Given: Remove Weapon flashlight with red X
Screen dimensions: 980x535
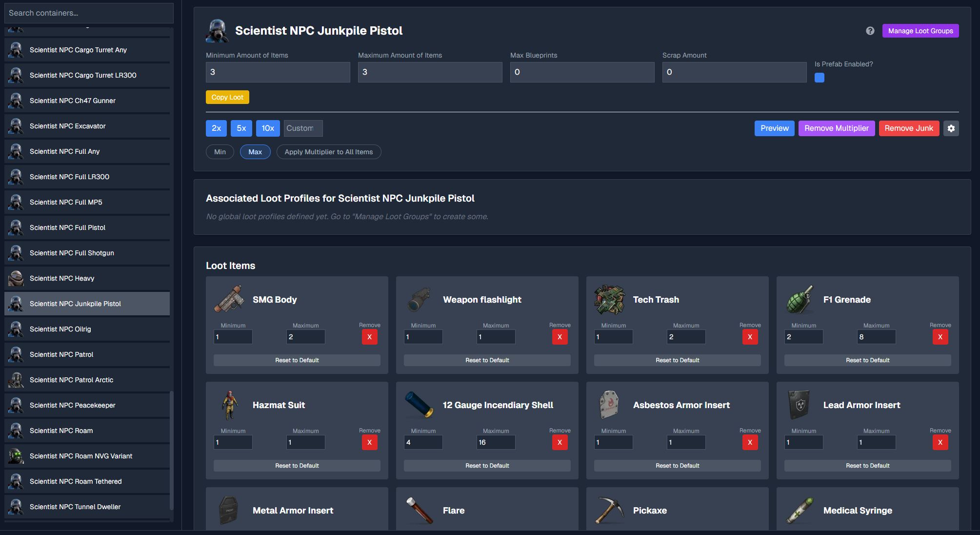Looking at the screenshot, I should pos(560,337).
